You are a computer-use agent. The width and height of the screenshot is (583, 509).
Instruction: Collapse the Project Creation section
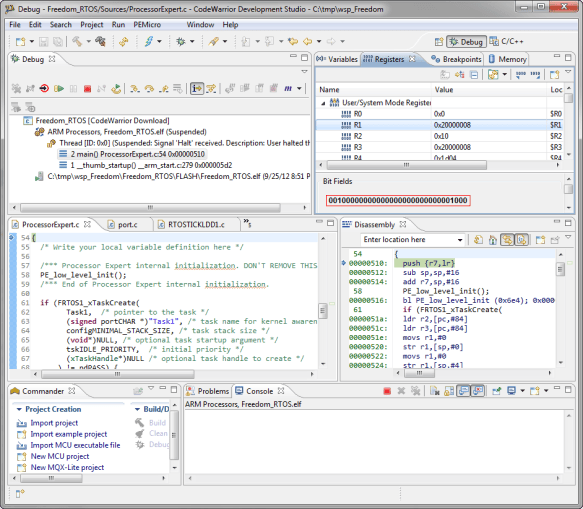point(19,409)
